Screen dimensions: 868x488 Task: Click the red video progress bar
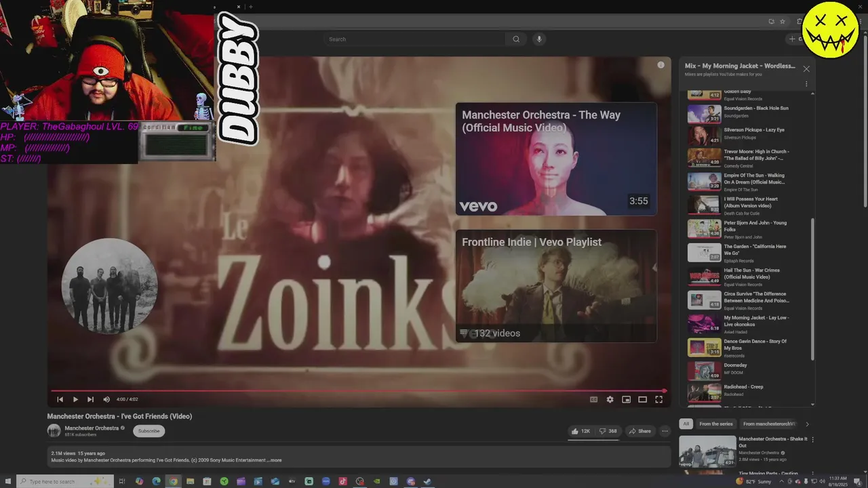pos(359,390)
